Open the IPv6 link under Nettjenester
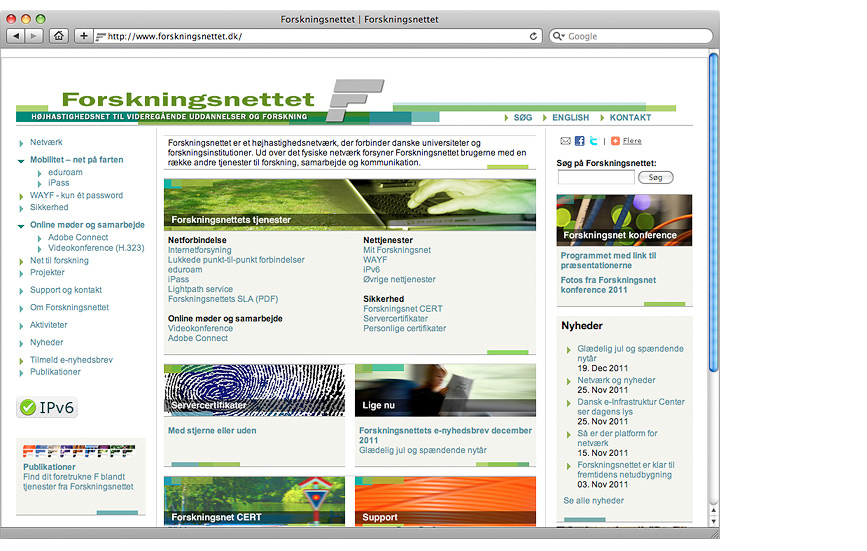 [372, 270]
